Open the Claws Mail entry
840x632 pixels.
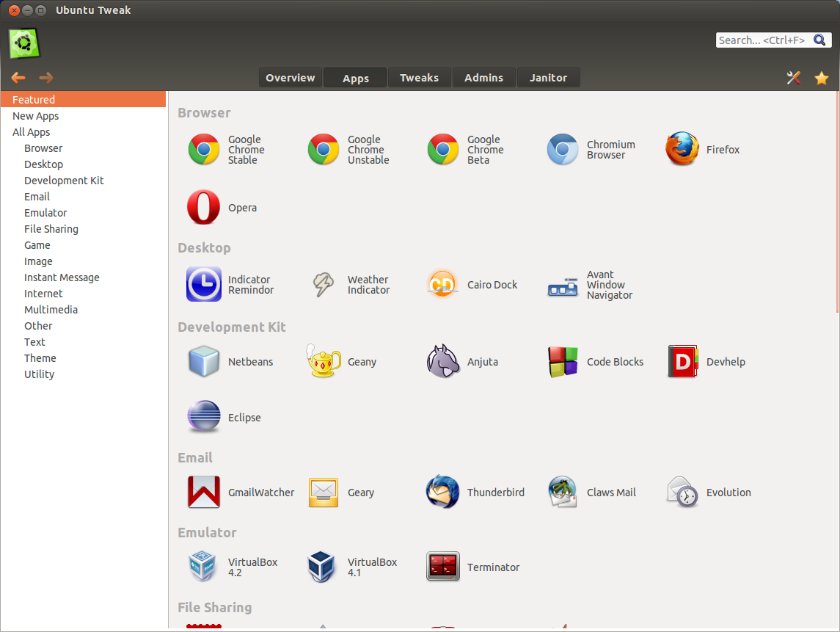[x=562, y=492]
